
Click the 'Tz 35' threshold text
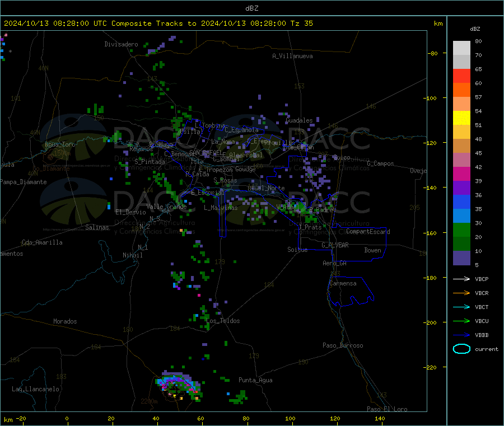point(301,24)
